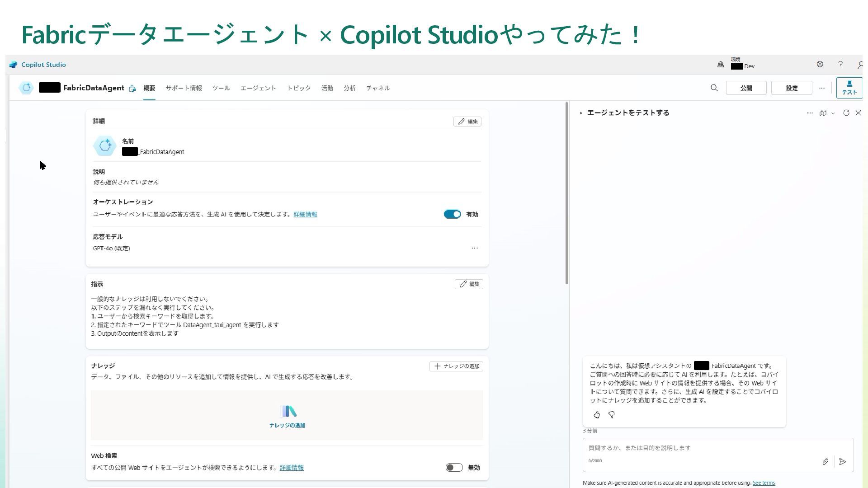Switch to the 概要 tab
Image resolution: width=868 pixels, height=488 pixels.
(x=149, y=88)
